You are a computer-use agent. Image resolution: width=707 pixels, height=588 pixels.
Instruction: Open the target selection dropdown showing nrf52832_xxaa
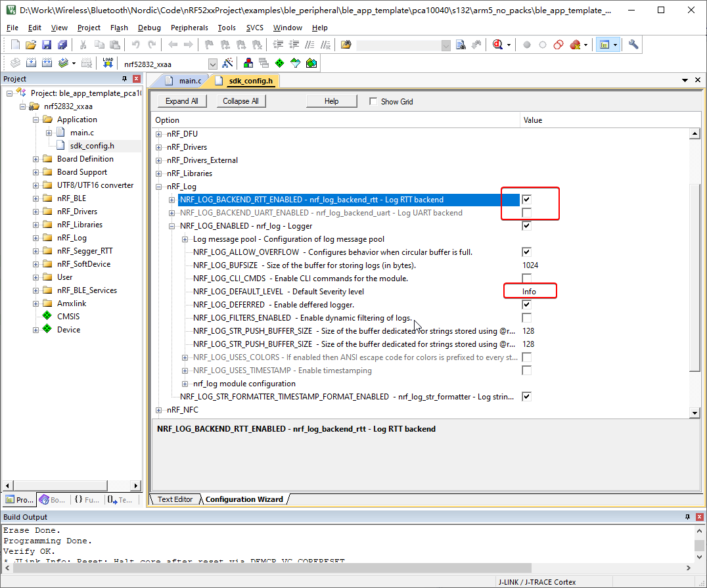click(x=212, y=62)
